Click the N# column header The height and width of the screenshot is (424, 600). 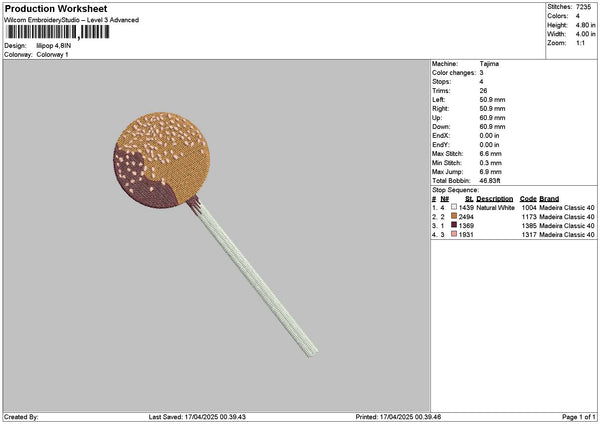click(x=444, y=199)
